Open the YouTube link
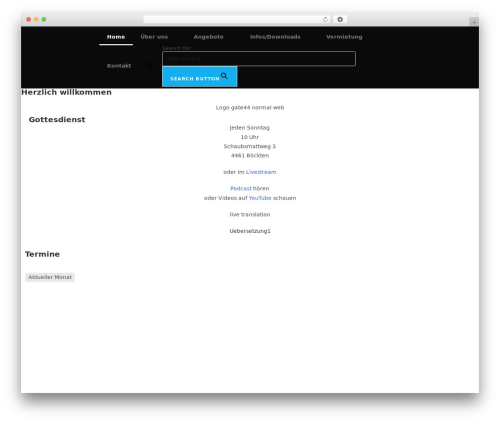 point(260,198)
